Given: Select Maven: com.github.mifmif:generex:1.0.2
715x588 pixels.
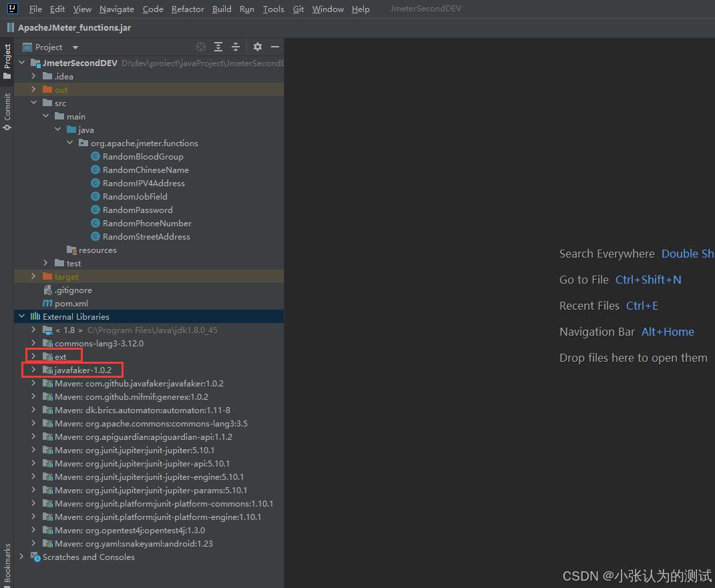Looking at the screenshot, I should (x=132, y=396).
